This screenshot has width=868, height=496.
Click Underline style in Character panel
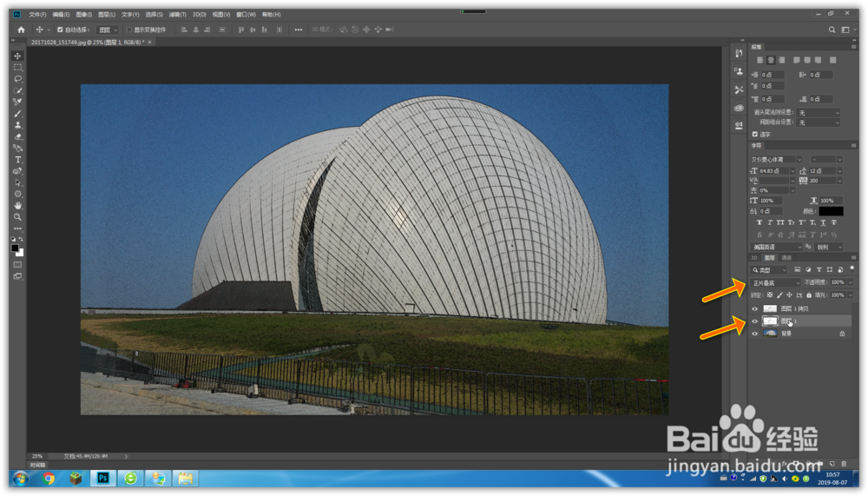pos(823,222)
